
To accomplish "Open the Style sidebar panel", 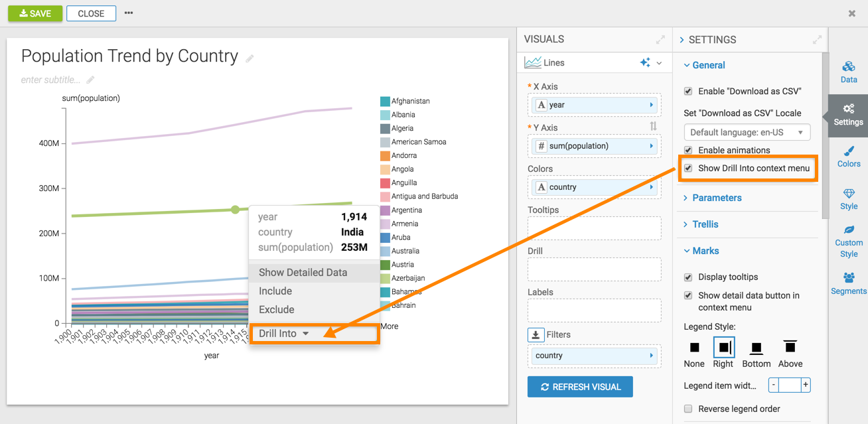I will (x=848, y=199).
